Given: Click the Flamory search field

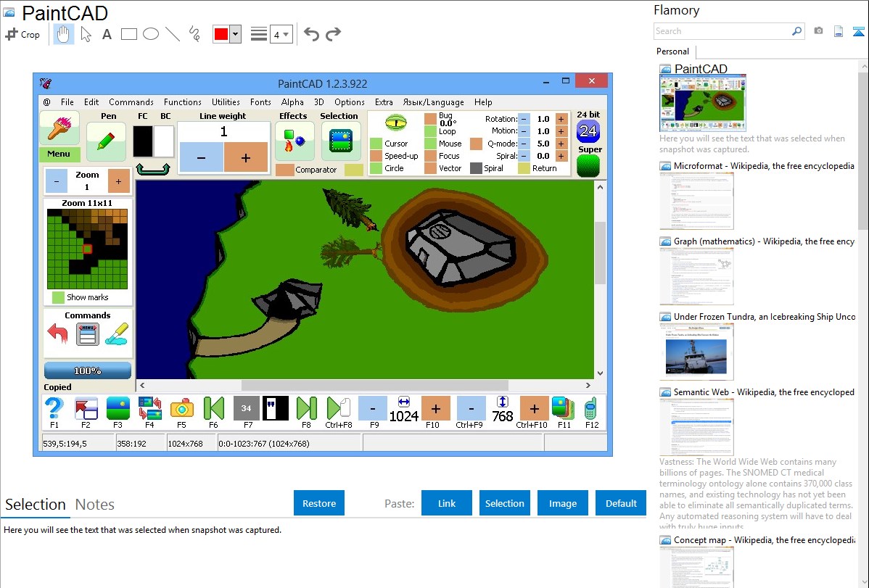Looking at the screenshot, I should click(722, 31).
